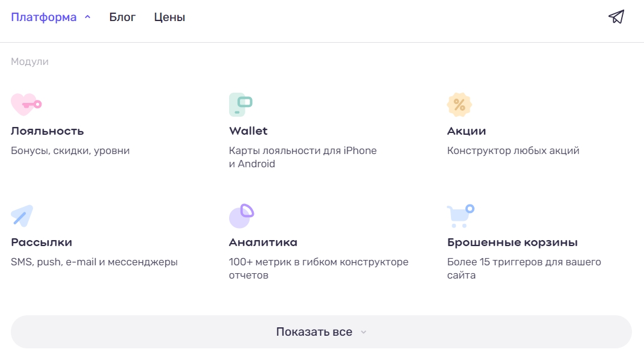The width and height of the screenshot is (644, 358).
Task: Click the percent badge Акции icon
Action: click(x=459, y=105)
